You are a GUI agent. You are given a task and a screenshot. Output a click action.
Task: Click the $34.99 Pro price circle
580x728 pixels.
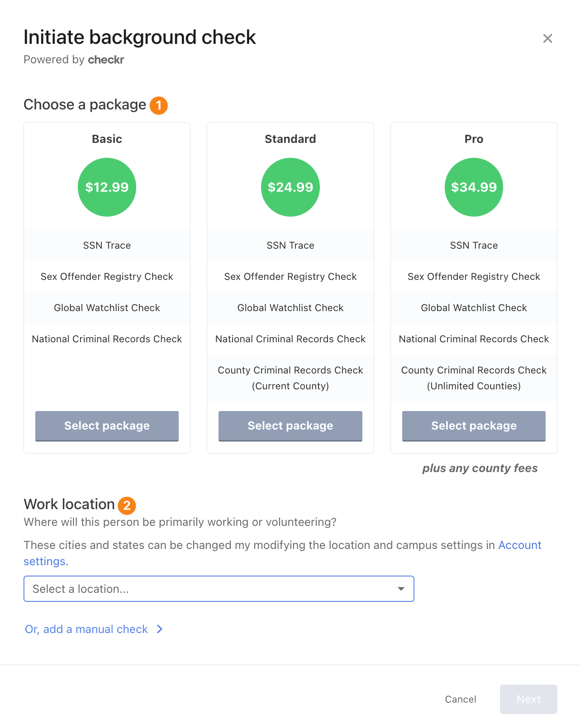(474, 187)
